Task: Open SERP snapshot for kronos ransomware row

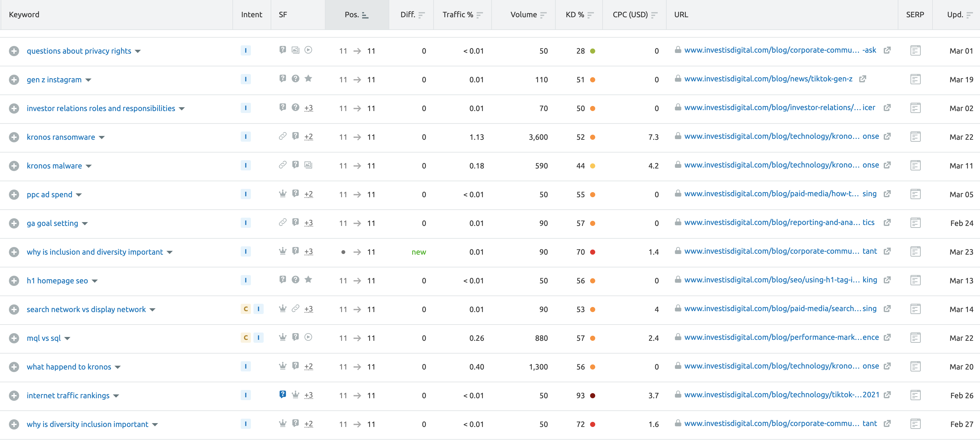Action: click(x=915, y=137)
